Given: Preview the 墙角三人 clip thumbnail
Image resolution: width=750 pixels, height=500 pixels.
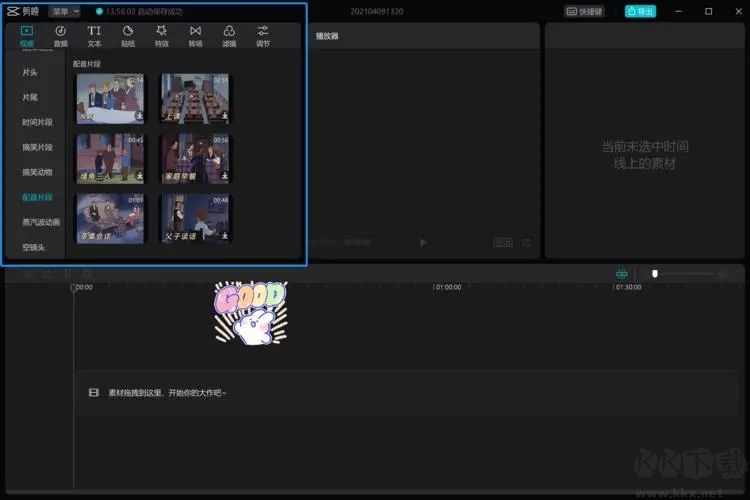Looking at the screenshot, I should (110, 158).
